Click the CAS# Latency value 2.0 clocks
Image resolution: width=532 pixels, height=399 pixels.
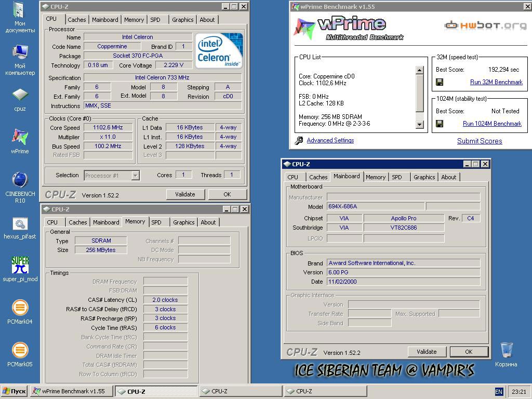click(165, 300)
